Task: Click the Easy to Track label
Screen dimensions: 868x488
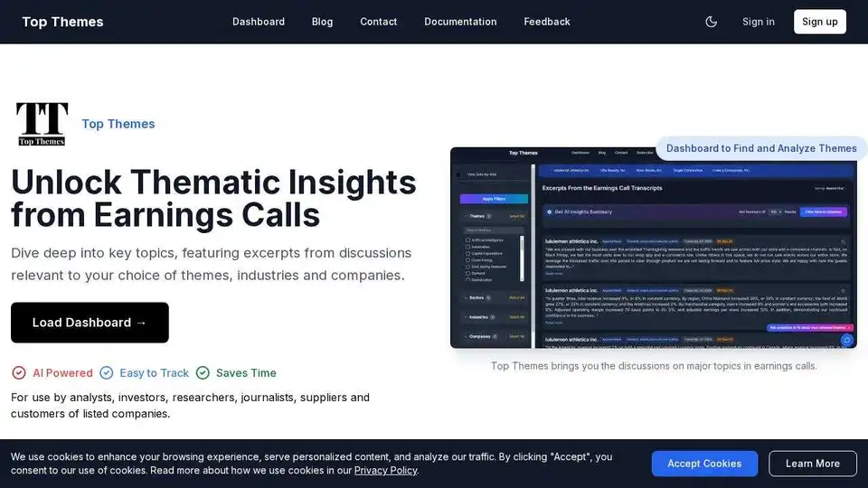Action: coord(154,373)
